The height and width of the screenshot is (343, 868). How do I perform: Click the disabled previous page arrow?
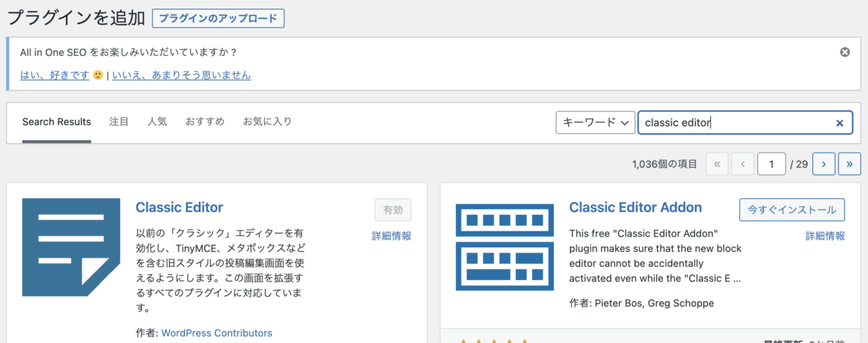[743, 164]
